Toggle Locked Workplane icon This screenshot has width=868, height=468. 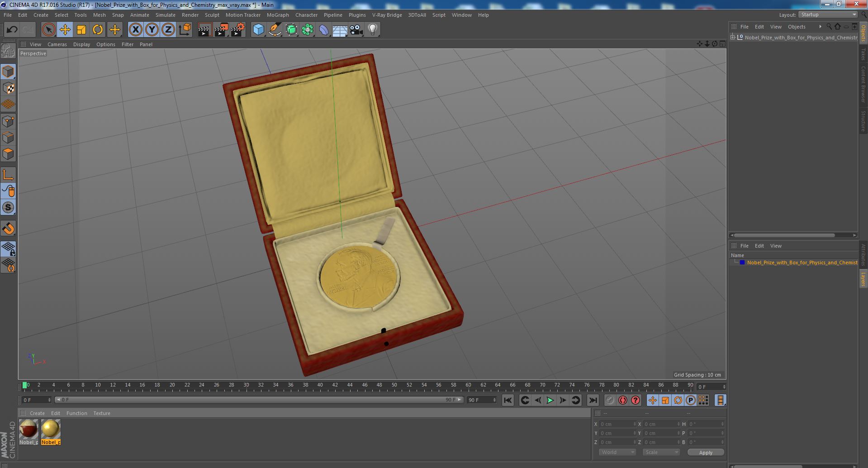tap(8, 249)
